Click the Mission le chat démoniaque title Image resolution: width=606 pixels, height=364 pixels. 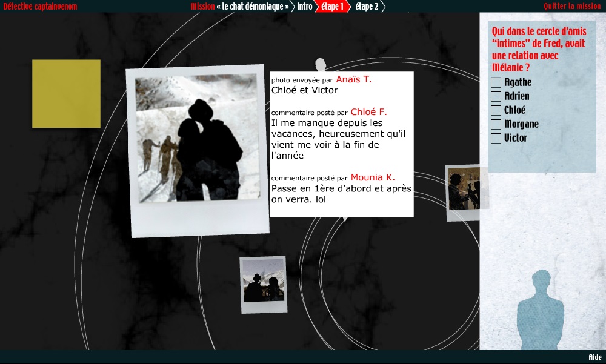239,7
